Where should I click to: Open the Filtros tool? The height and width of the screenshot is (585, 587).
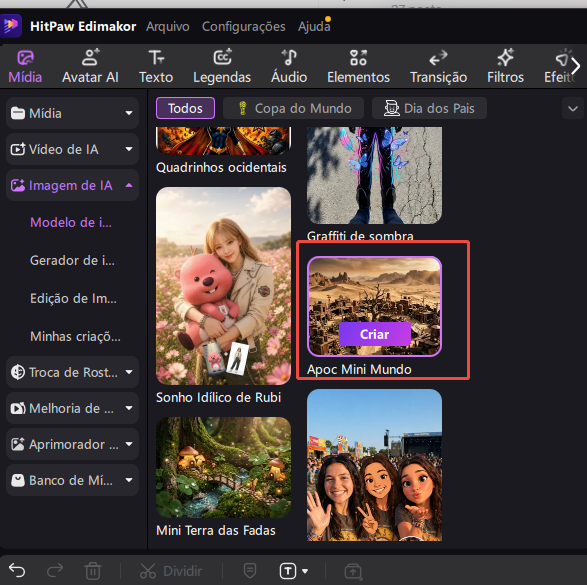(505, 67)
